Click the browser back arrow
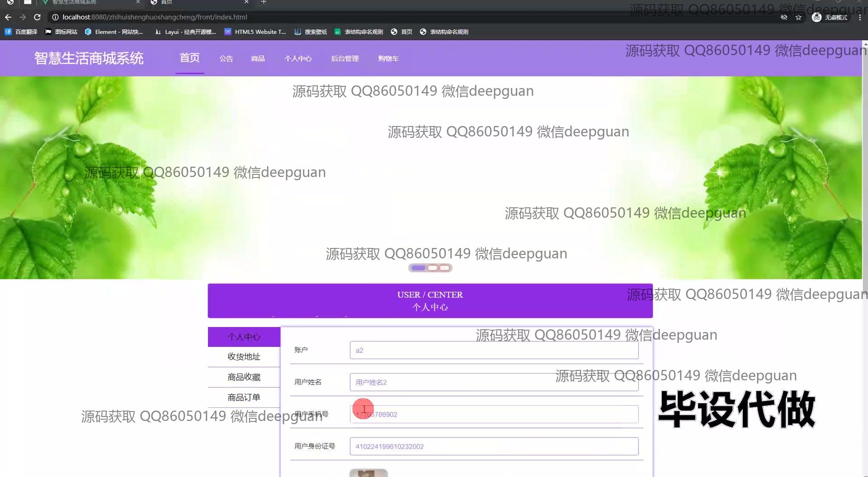868x477 pixels. point(8,17)
